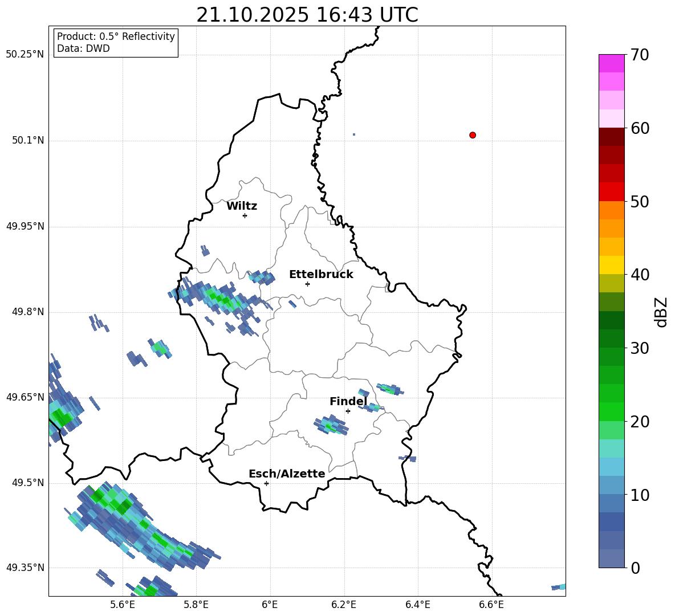Screen dimensions: 675x616
Task: Click the 49.35°N latitude label
Action: point(25,568)
